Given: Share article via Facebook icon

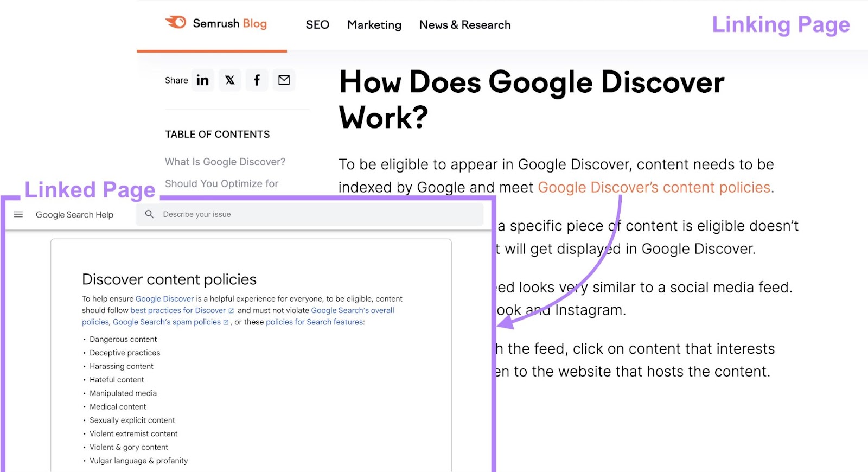Looking at the screenshot, I should point(257,80).
